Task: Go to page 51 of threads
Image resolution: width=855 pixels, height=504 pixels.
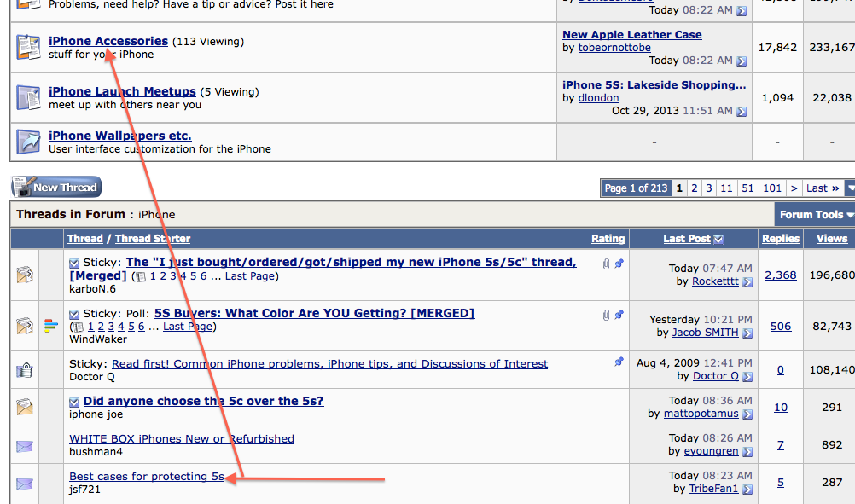Action: (747, 188)
